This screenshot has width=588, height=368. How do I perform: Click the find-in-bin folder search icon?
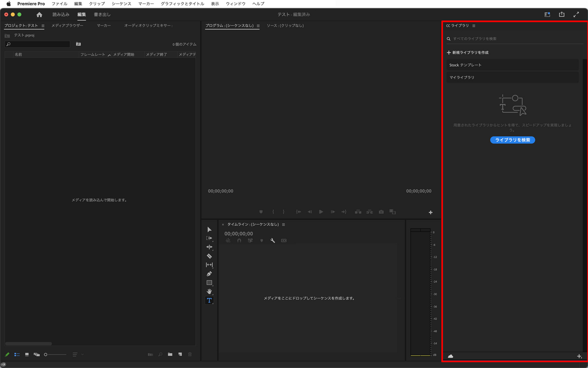[78, 44]
